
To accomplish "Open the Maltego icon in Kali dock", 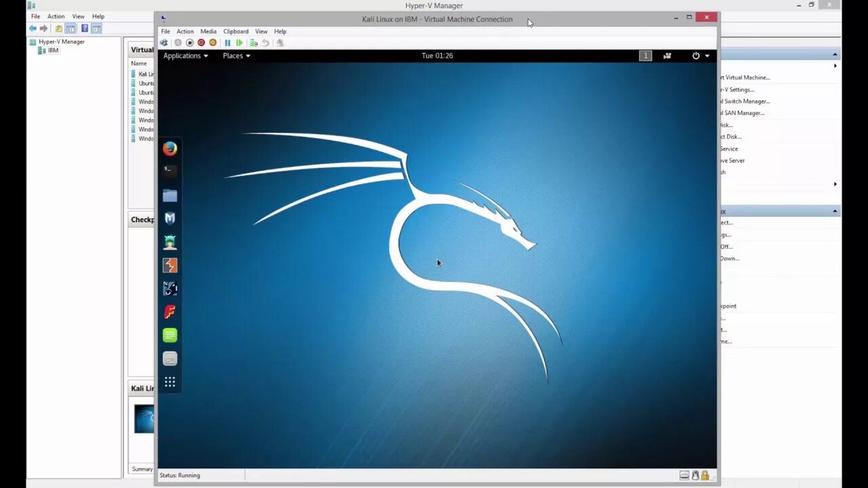I will point(170,289).
